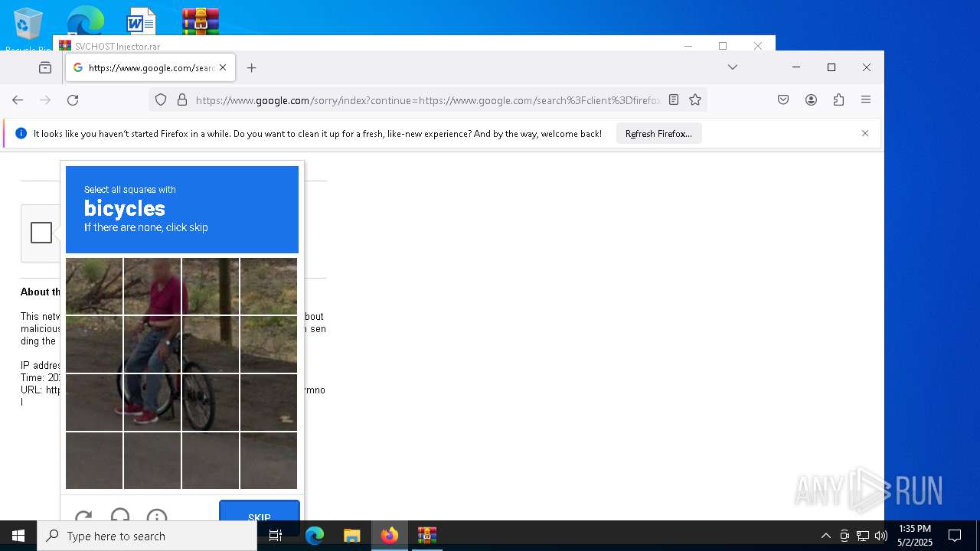Open the network tray icon

(x=863, y=536)
